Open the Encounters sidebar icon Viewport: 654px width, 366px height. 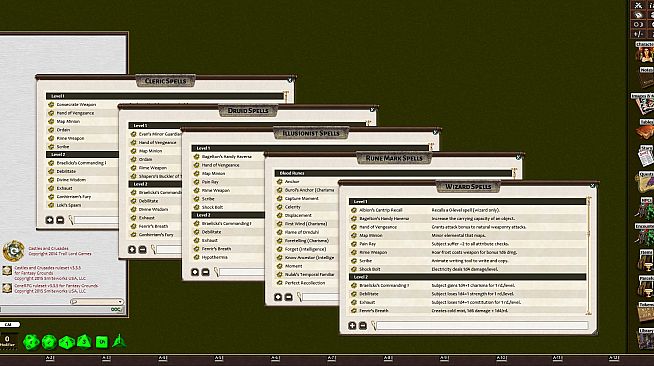coord(645,234)
